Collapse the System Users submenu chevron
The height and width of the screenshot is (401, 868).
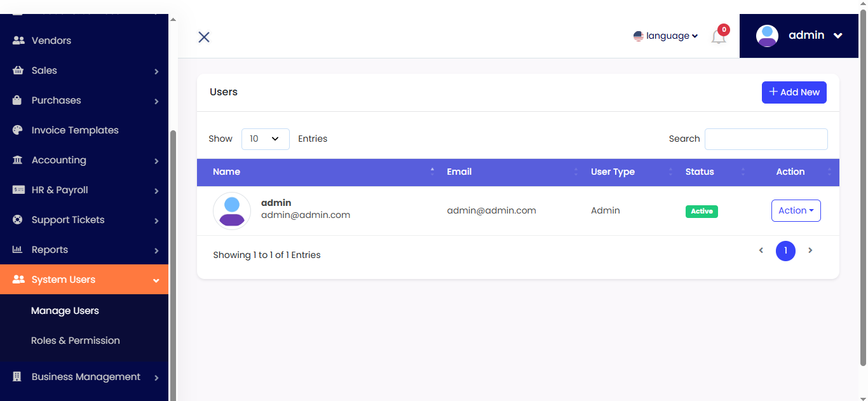(x=156, y=280)
